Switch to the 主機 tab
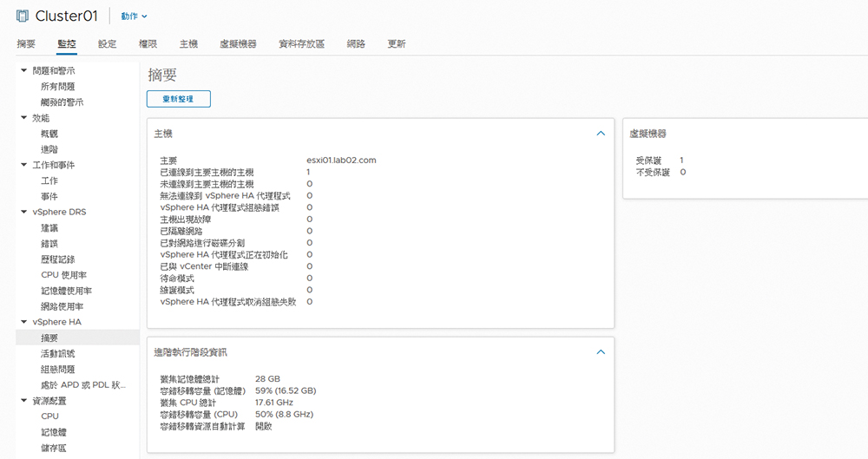Image resolution: width=868 pixels, height=459 pixels. (188, 43)
